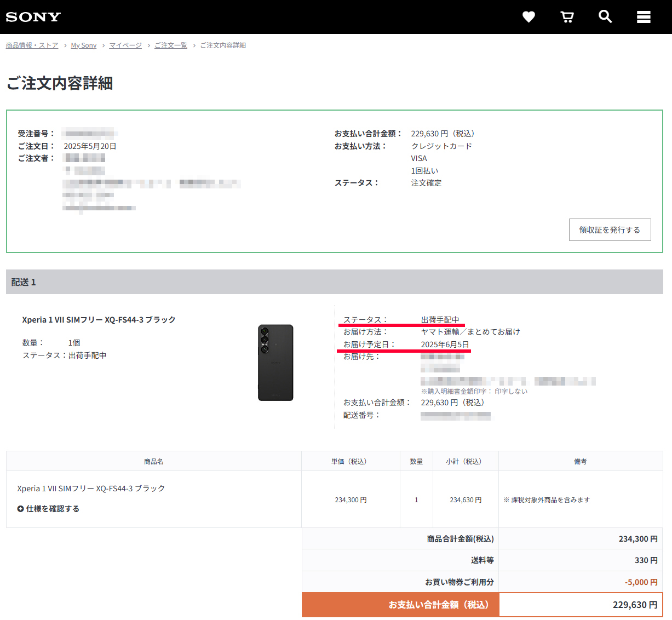Screen dimensions: 672x620
Task: Go to 商品情報・ストア breadcrumb
Action: [32, 45]
